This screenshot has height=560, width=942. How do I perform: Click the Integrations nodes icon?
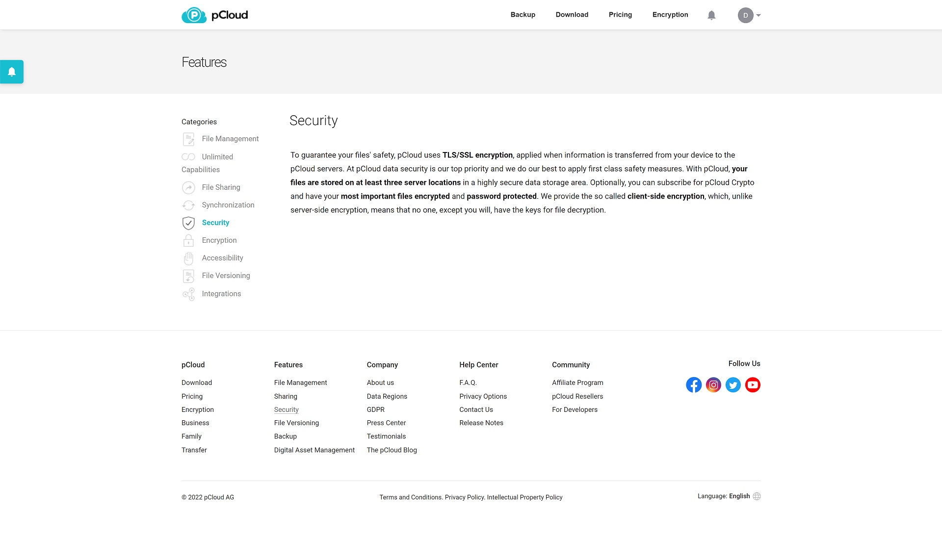coord(188,294)
